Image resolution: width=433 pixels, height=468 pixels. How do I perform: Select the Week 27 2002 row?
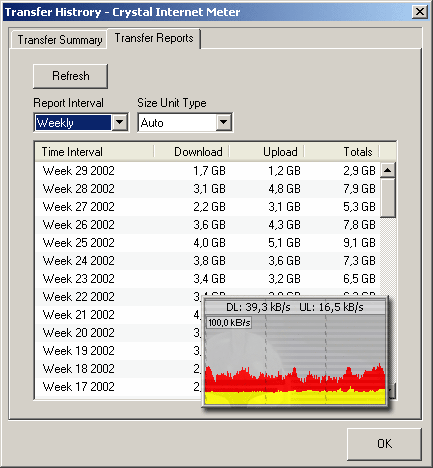[207, 207]
